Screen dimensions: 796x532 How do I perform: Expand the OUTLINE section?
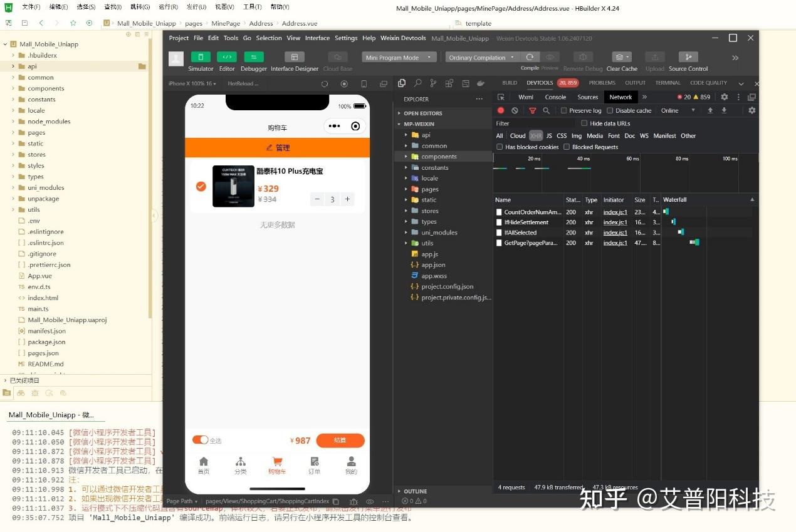point(443,491)
